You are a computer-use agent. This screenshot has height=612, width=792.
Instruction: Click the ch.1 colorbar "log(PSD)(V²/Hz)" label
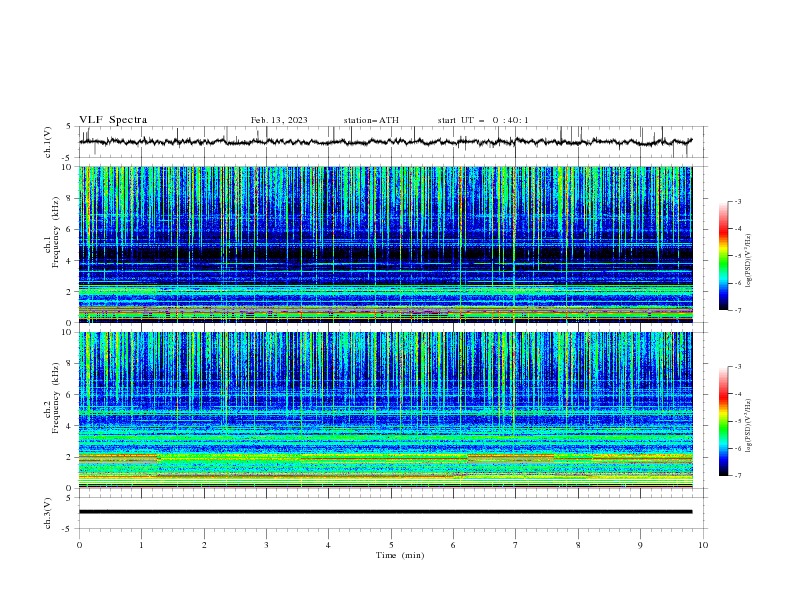click(749, 261)
